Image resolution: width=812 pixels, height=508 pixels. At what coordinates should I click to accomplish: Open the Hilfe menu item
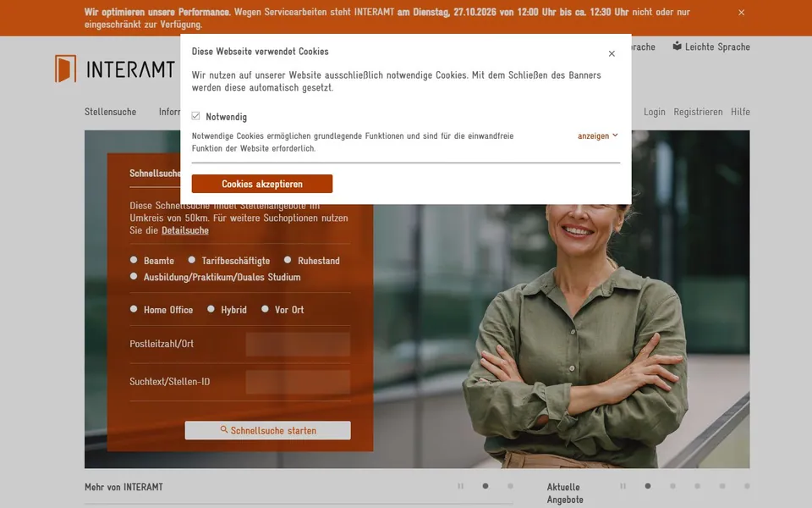click(x=740, y=112)
